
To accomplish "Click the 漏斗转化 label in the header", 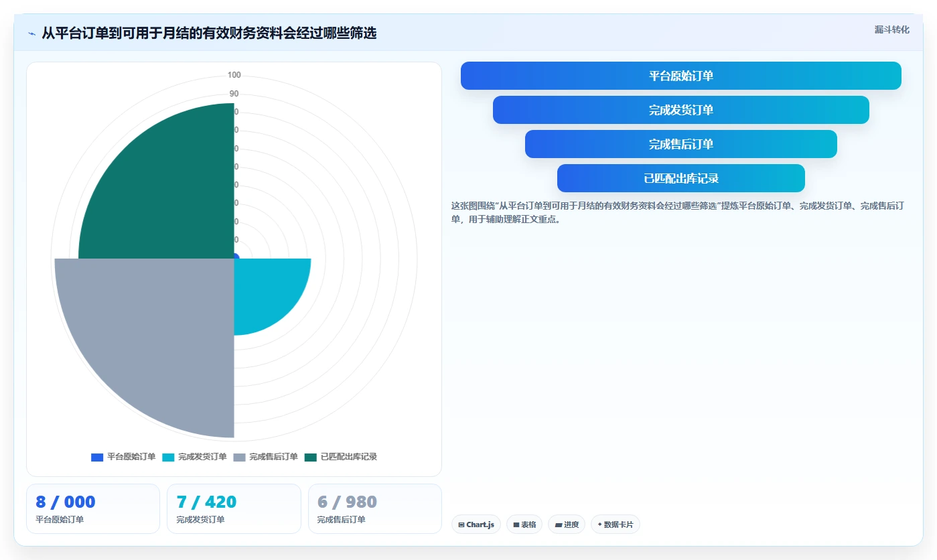I will [x=891, y=29].
